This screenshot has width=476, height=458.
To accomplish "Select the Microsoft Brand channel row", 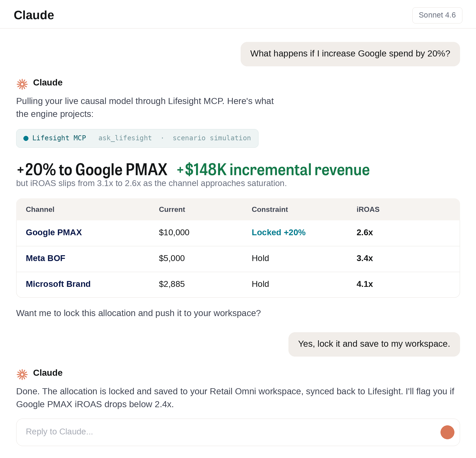I will (x=238, y=284).
